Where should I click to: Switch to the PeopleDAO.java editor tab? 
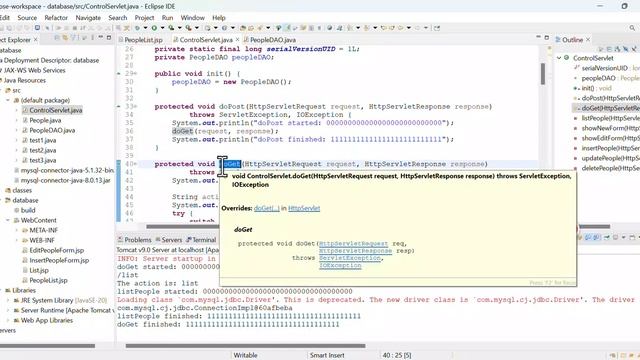[x=269, y=40]
